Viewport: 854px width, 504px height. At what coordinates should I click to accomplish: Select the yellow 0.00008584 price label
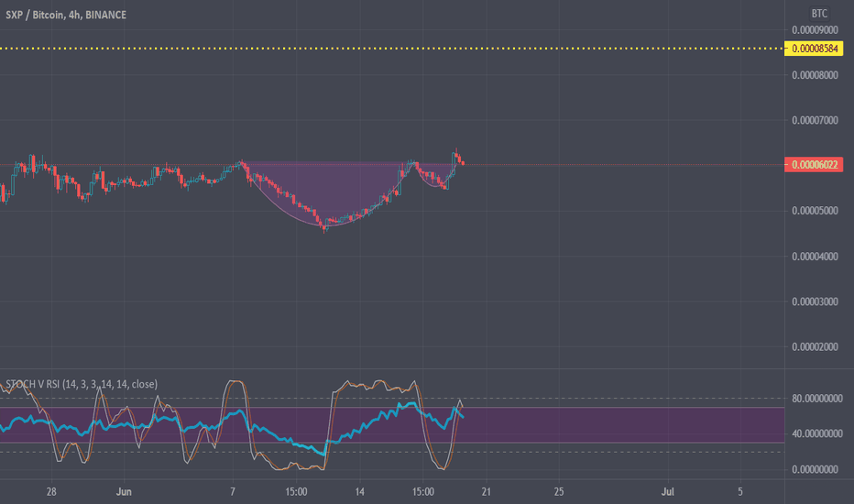pos(814,49)
